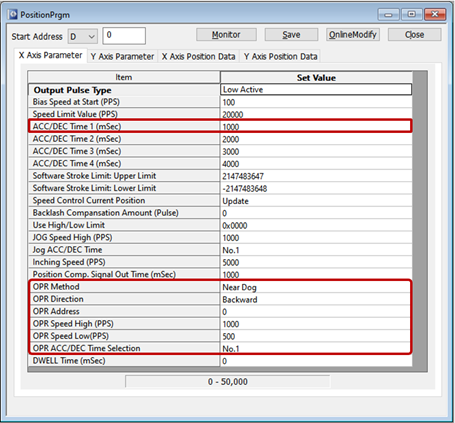
Task: Select the Output Pulse Type Low Active value
Action: coord(316,90)
